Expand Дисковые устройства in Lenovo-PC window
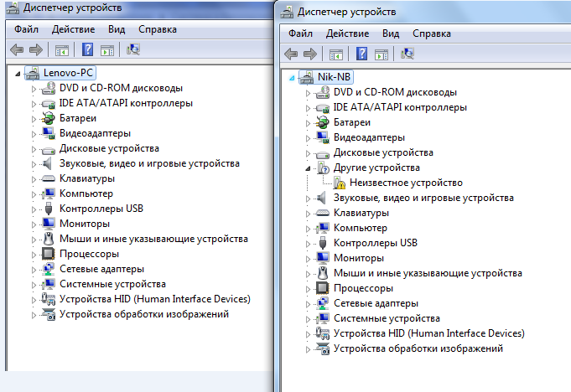571x392 pixels. click(x=34, y=149)
